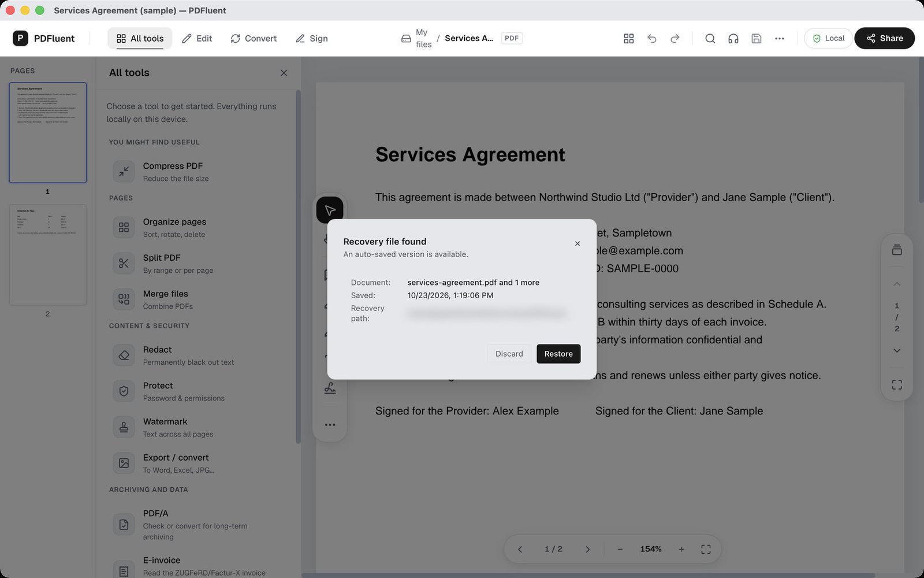Screen dimensions: 924x578
Task: Select page 2 thumbnail
Action: point(48,255)
